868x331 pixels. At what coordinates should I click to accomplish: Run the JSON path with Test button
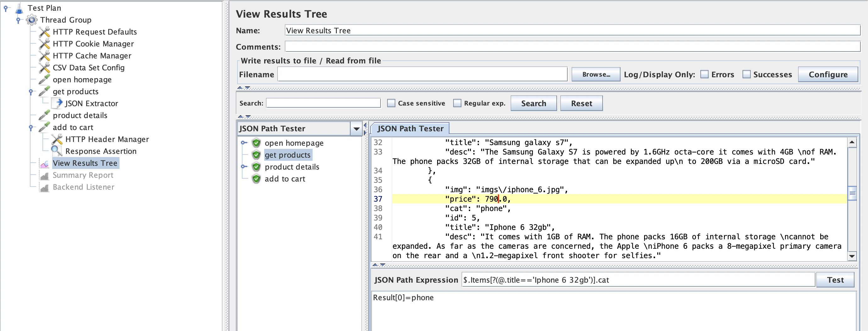click(835, 280)
